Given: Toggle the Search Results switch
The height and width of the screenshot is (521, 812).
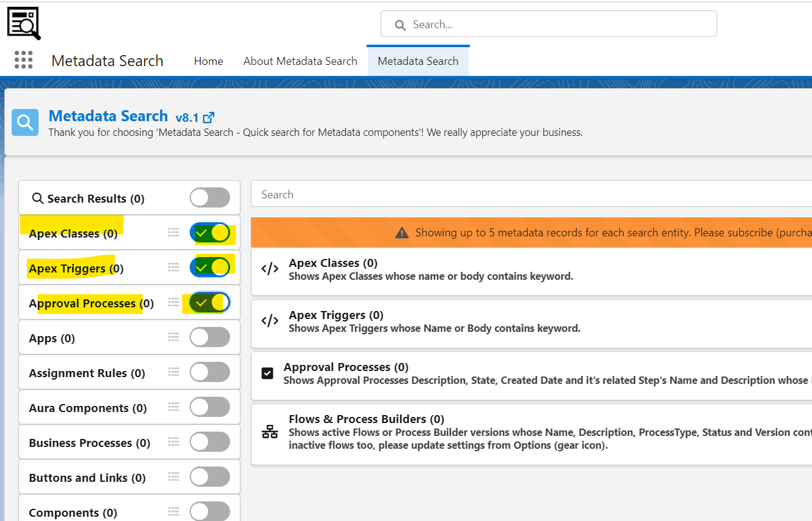Looking at the screenshot, I should (x=210, y=198).
